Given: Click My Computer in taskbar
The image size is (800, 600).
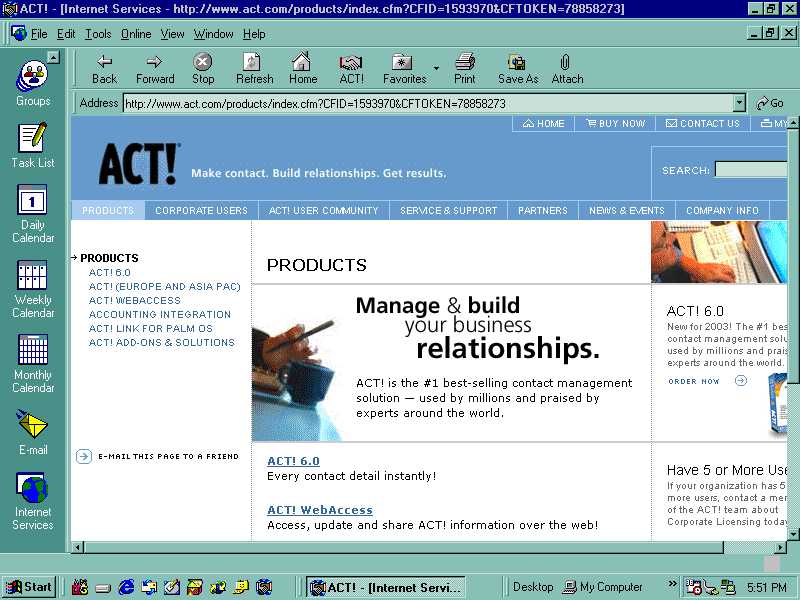Looking at the screenshot, I should [x=603, y=587].
